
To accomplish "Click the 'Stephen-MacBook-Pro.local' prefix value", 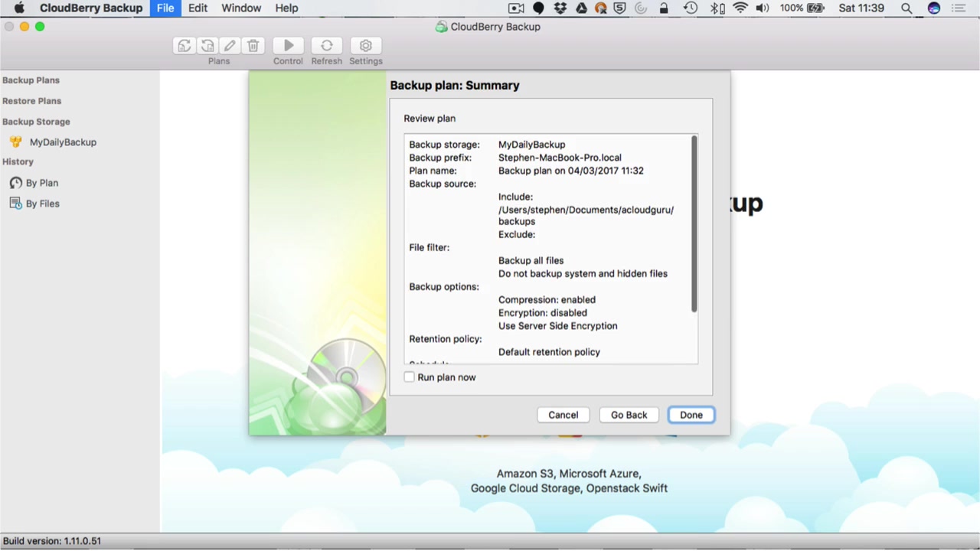I will click(x=560, y=158).
